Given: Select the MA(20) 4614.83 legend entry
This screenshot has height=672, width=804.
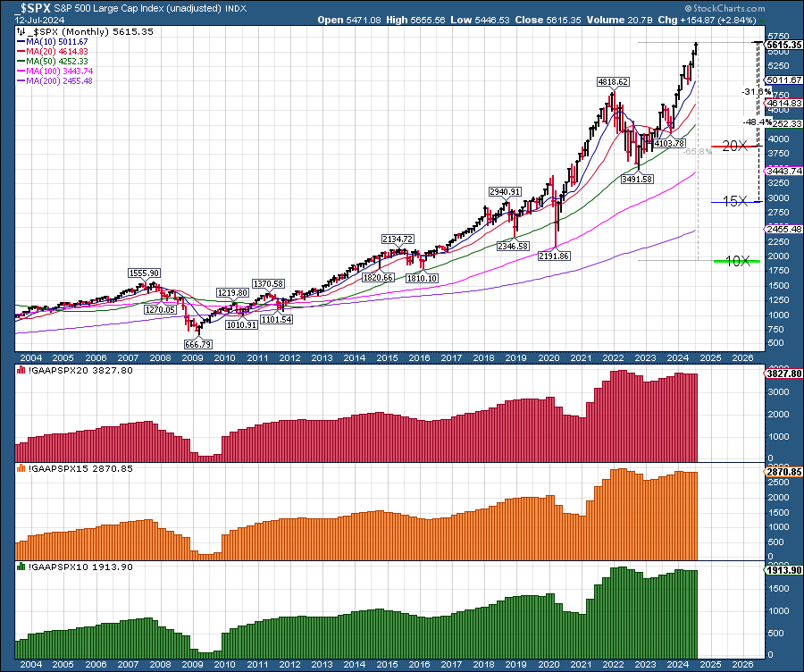Looking at the screenshot, I should tap(53, 51).
